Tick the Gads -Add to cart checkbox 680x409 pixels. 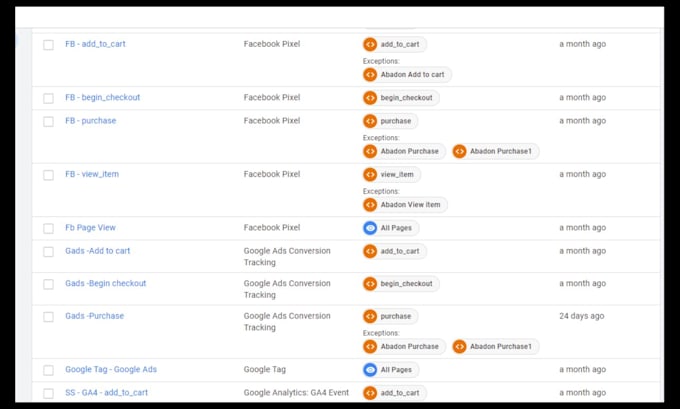pos(49,252)
